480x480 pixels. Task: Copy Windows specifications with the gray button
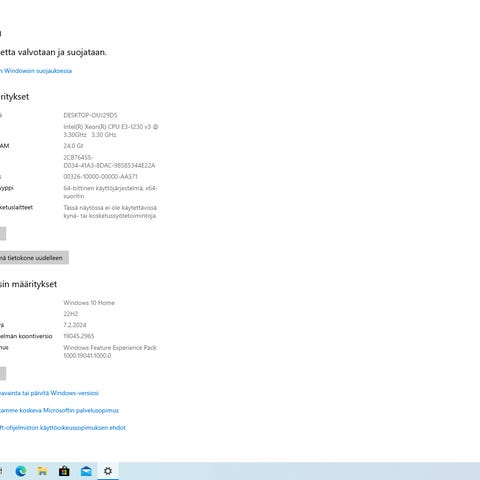click(3, 373)
